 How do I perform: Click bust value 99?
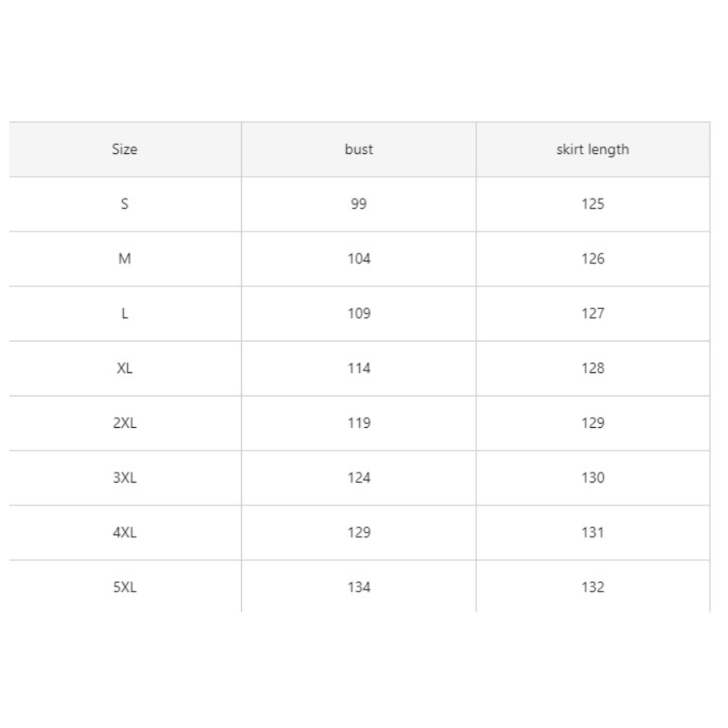359,204
